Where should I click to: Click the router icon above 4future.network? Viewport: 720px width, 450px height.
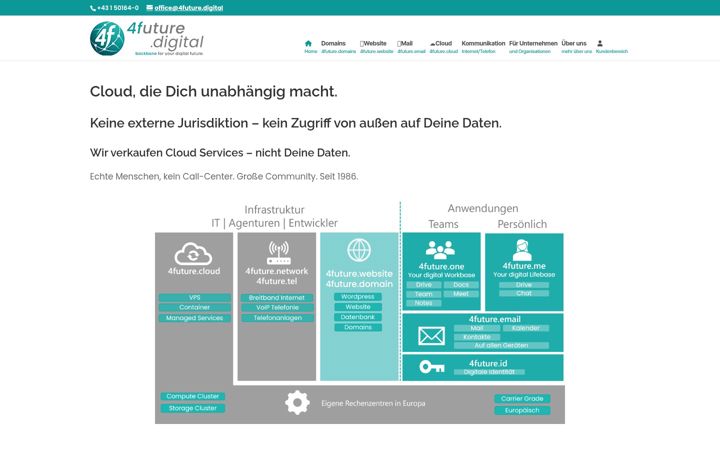pos(279,253)
